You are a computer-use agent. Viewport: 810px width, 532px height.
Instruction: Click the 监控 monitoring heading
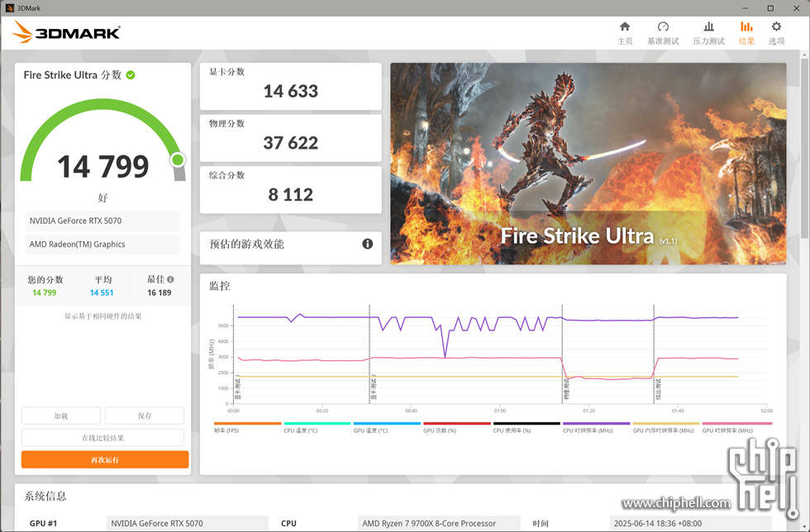220,286
